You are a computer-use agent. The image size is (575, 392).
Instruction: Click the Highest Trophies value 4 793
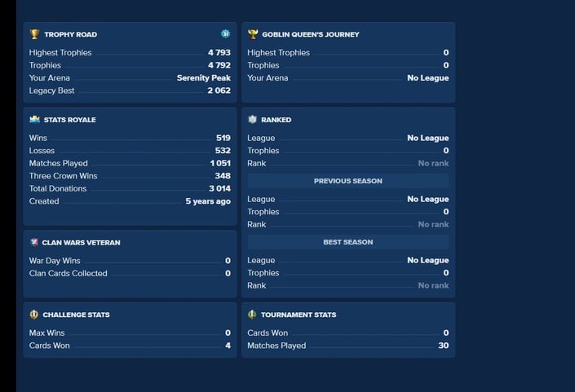(x=219, y=52)
